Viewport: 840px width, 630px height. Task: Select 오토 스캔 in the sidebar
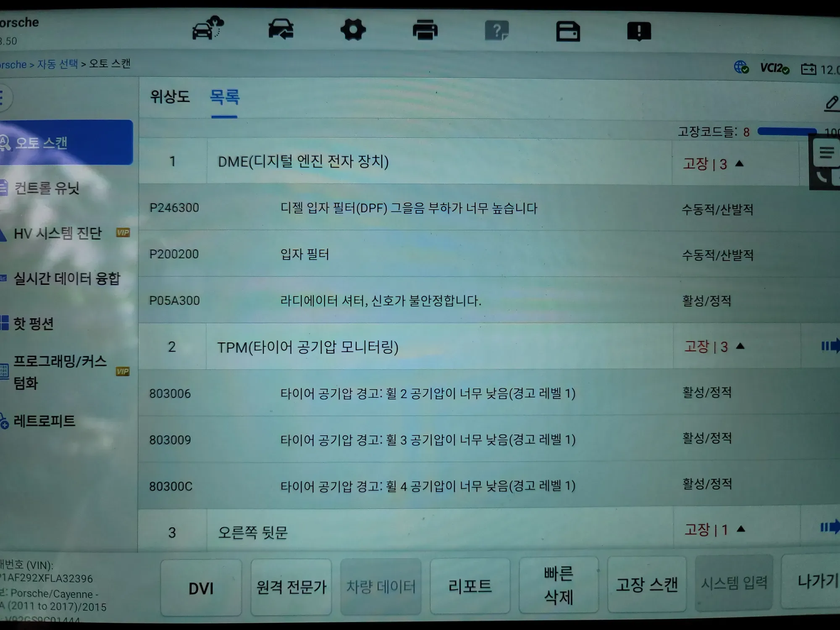click(x=66, y=142)
